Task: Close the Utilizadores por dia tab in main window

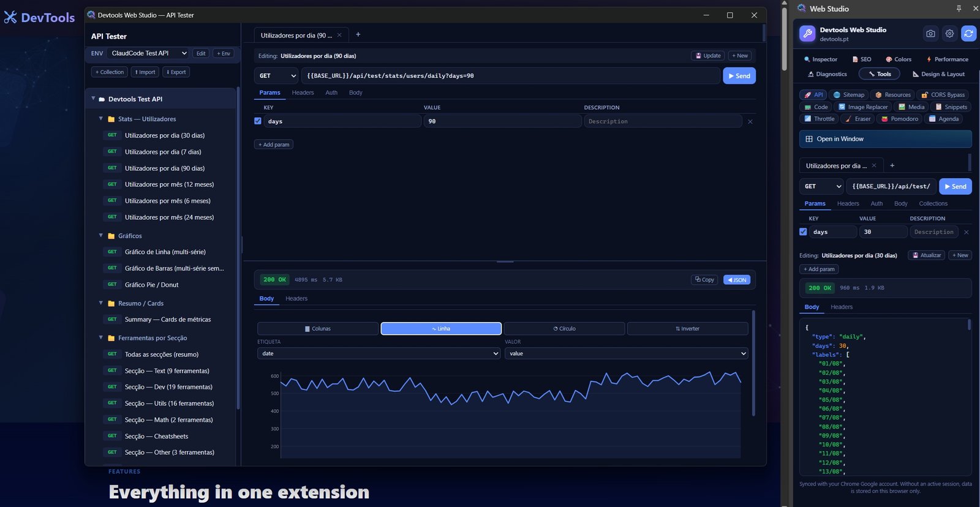Action: [339, 35]
